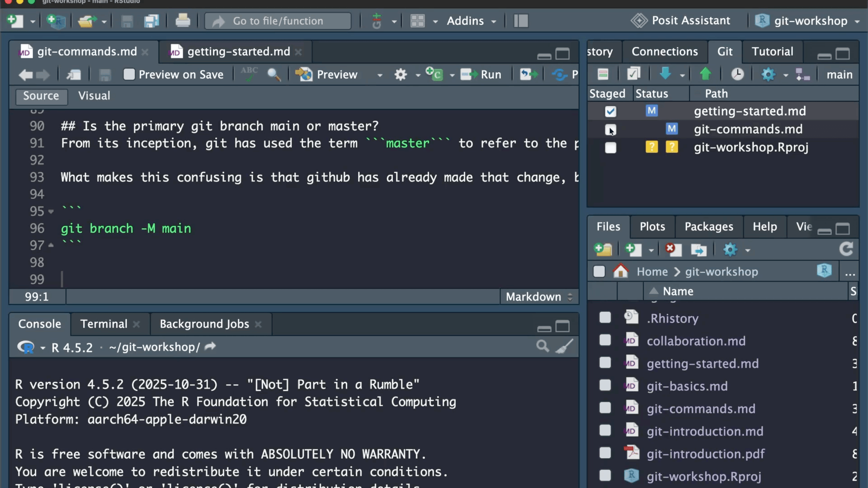Collapse the code fold at line 95
Screen dimensions: 868x488
pyautogui.click(x=51, y=211)
